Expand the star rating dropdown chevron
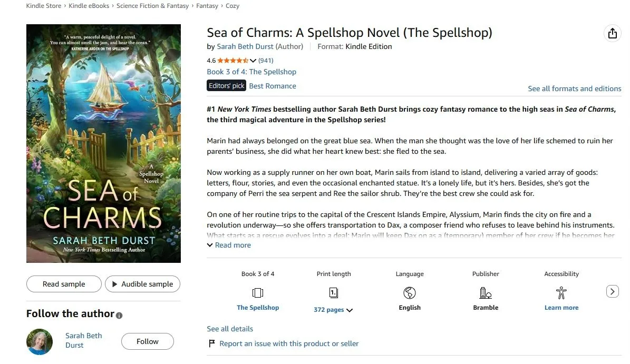The height and width of the screenshot is (364, 630). (x=253, y=61)
